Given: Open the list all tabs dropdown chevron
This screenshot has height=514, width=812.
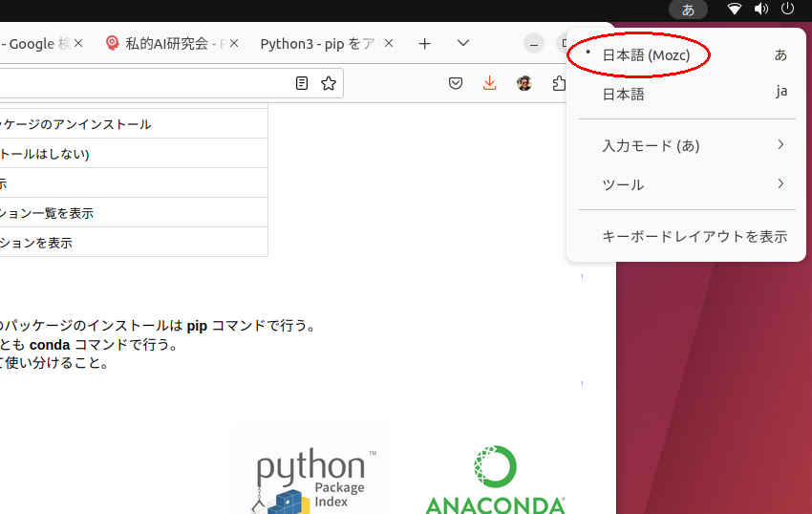Looking at the screenshot, I should (x=463, y=44).
